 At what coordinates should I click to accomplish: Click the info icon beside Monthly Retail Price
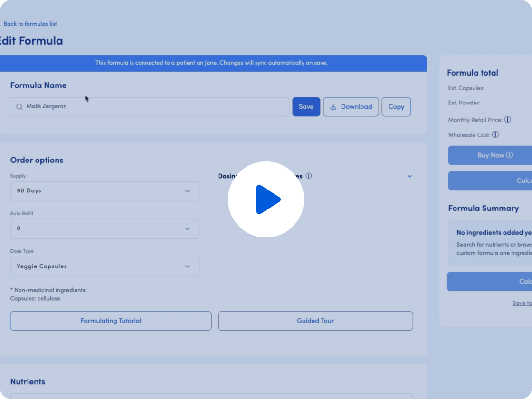tap(508, 119)
